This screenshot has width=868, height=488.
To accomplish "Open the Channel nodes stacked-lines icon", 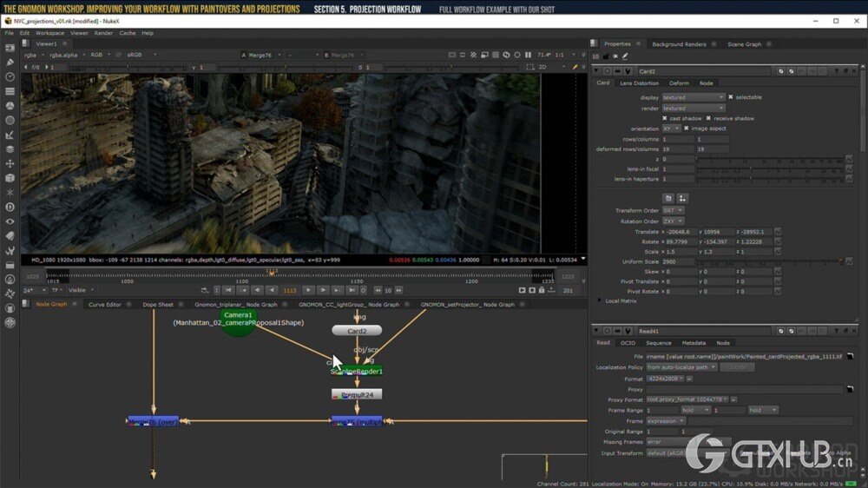I will coord(10,91).
